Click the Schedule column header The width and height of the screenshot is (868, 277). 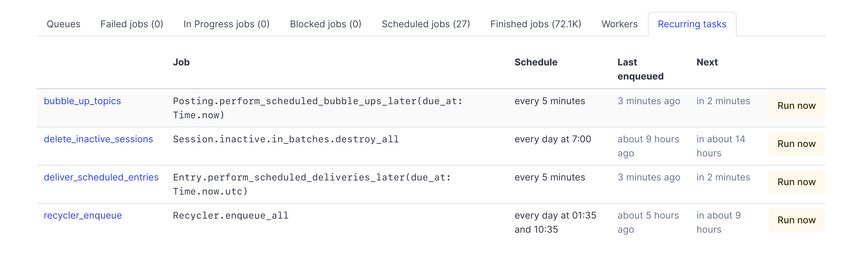(x=536, y=62)
